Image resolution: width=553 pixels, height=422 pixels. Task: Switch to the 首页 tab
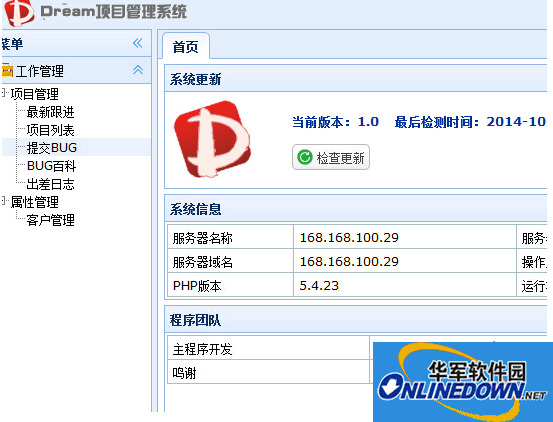pos(186,47)
